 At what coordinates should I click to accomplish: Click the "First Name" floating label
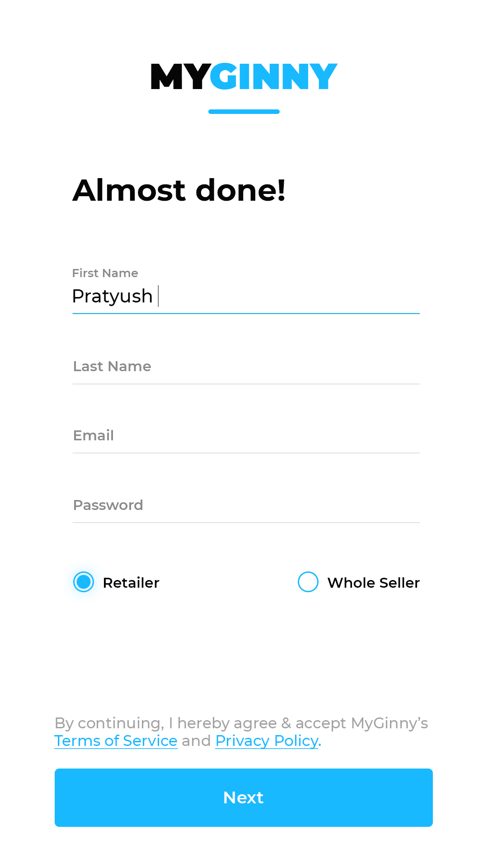(105, 273)
